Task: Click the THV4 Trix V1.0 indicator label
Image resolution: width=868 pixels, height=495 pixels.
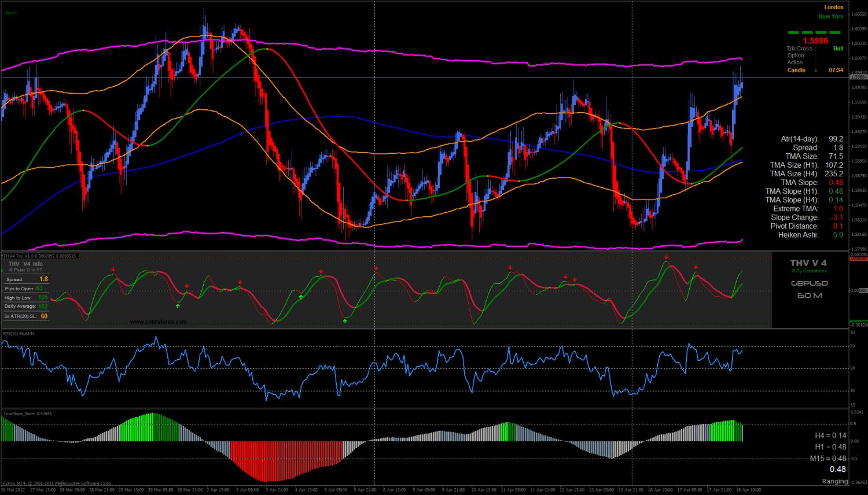Action: coord(41,255)
